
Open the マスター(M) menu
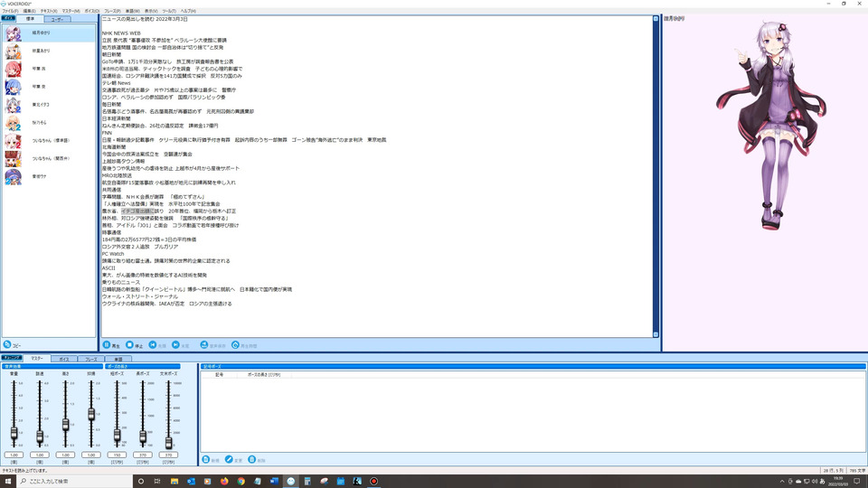[71, 11]
